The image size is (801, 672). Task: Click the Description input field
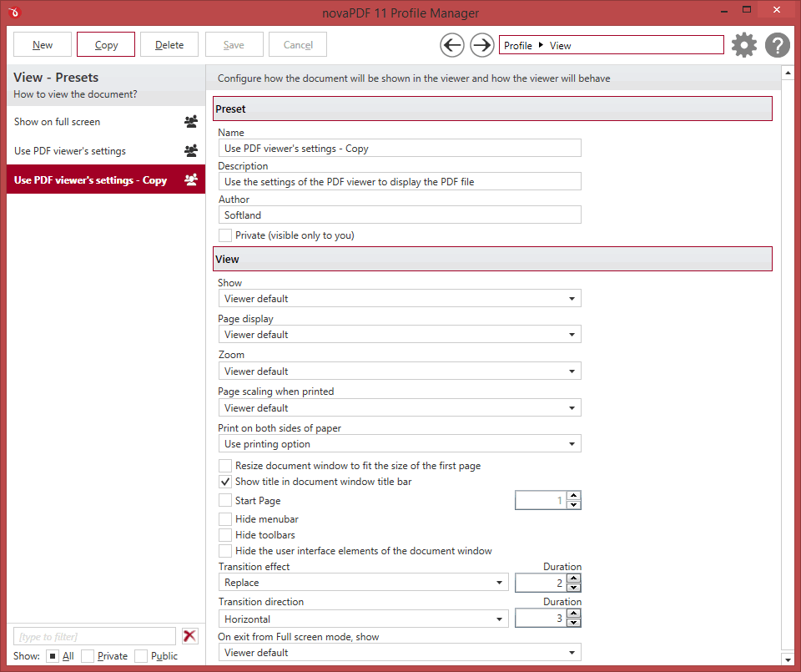400,181
